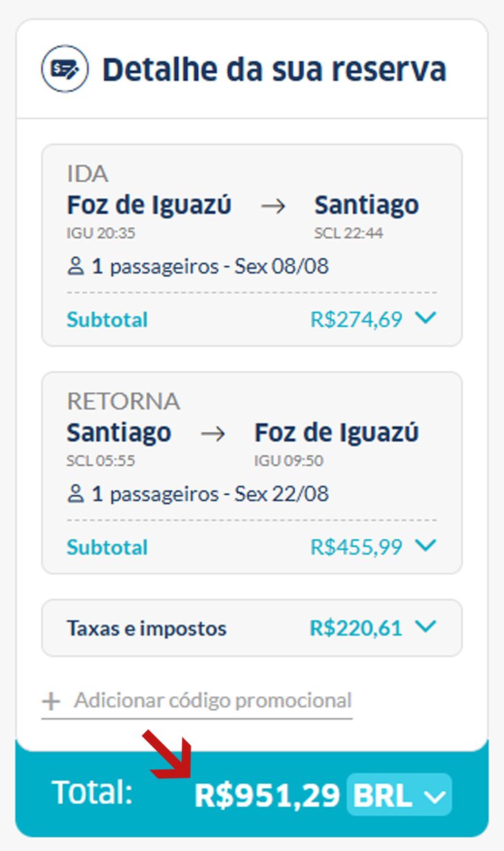This screenshot has width=504, height=851.
Task: Click the Detalhe da sua reserva heading
Action: (x=274, y=70)
